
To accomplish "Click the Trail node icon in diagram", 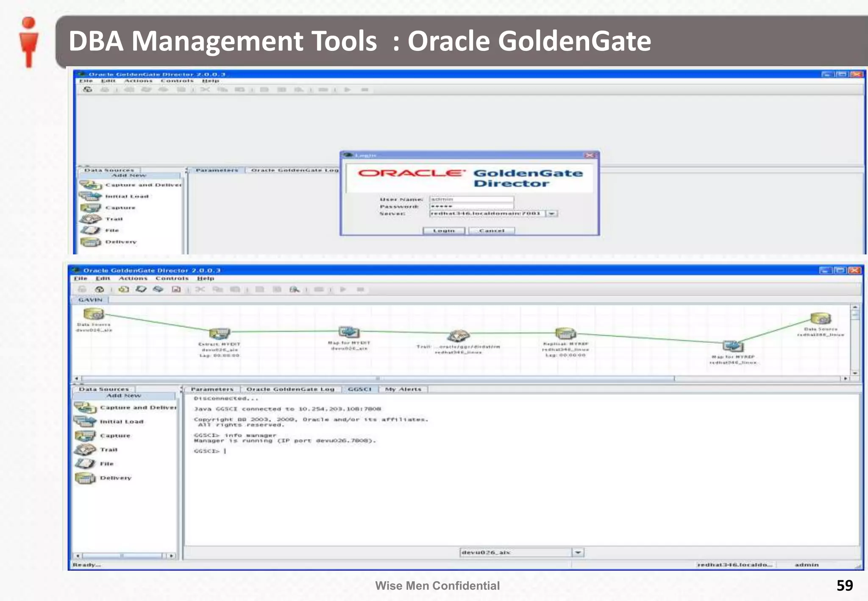I will (x=458, y=336).
